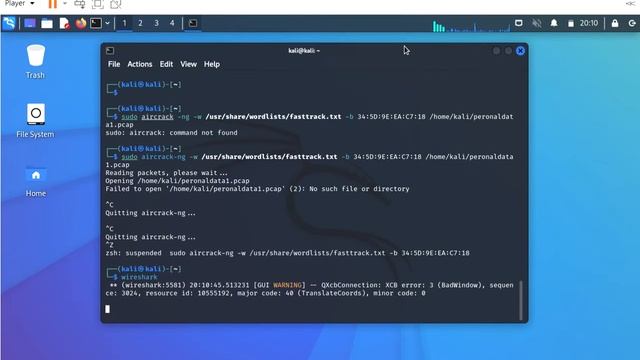The width and height of the screenshot is (640, 360).
Task: Expand the terminal launcher dropdown arrow
Action: [107, 23]
